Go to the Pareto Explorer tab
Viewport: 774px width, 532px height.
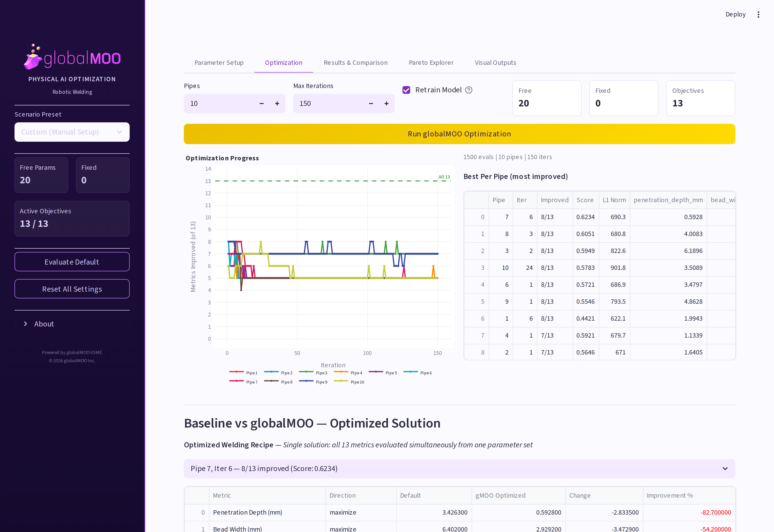[431, 63]
